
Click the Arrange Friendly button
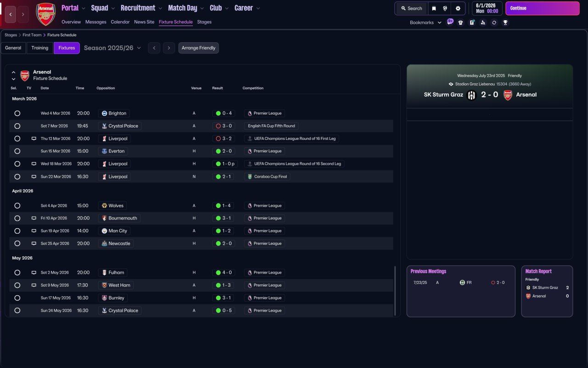[198, 48]
